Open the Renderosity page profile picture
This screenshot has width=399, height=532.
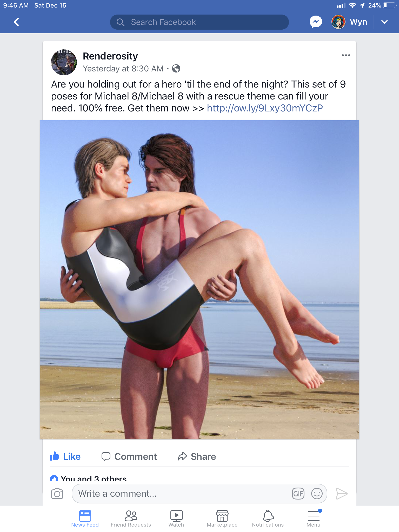[x=64, y=62]
